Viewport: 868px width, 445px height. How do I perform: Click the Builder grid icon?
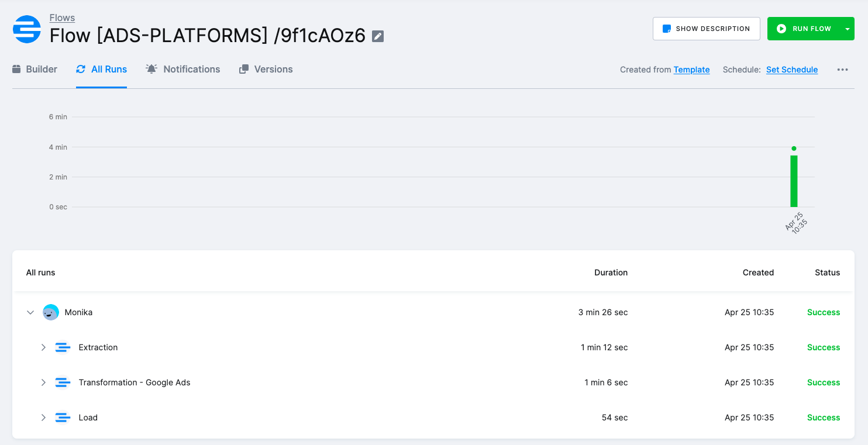pos(15,68)
